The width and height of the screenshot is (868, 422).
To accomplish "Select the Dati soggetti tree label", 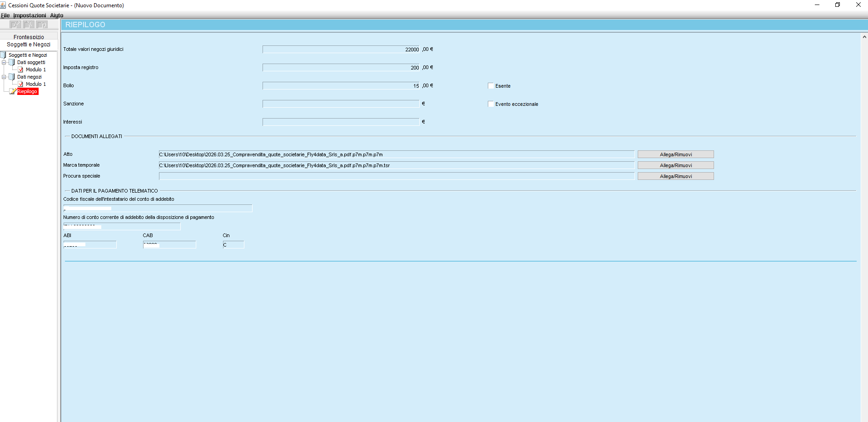I will pos(31,62).
